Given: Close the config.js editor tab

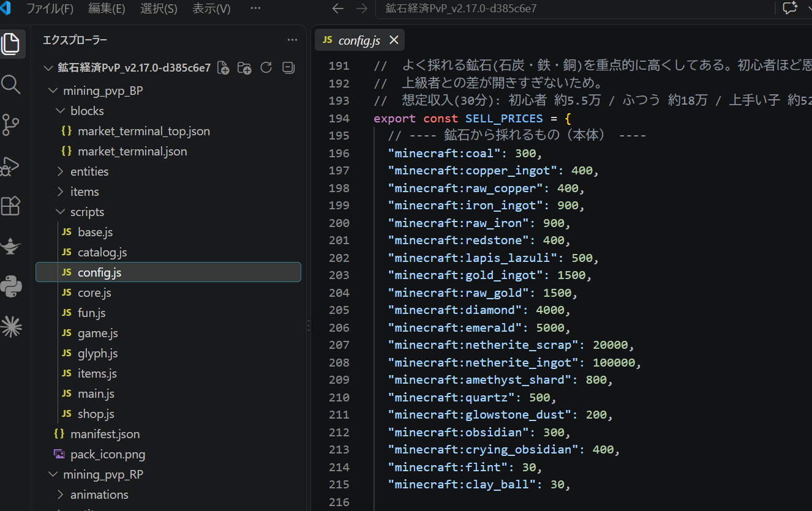Looking at the screenshot, I should pyautogui.click(x=394, y=40).
